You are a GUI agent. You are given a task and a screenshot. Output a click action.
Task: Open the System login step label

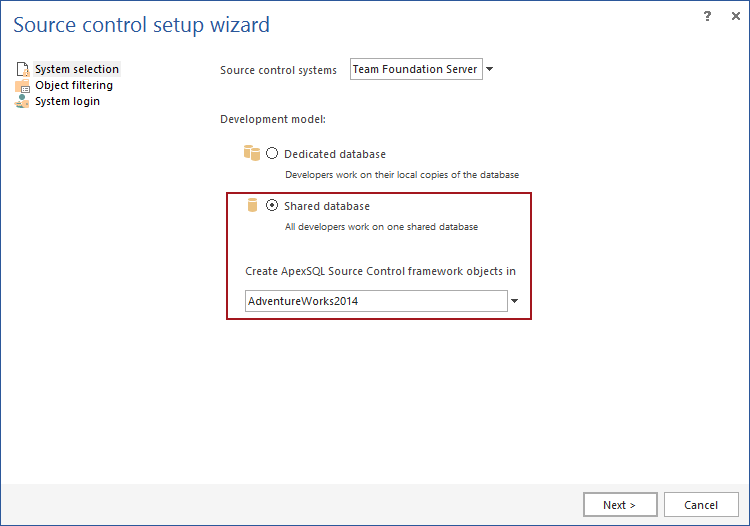(67, 101)
